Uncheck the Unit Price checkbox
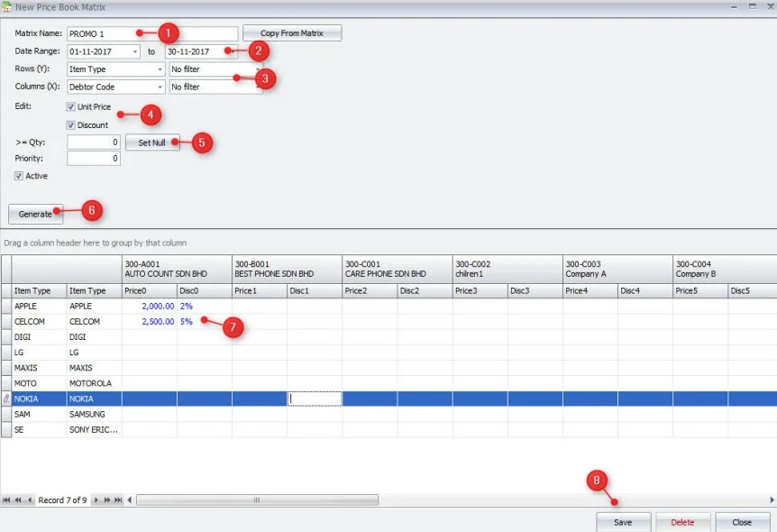The width and height of the screenshot is (777, 532). [71, 107]
